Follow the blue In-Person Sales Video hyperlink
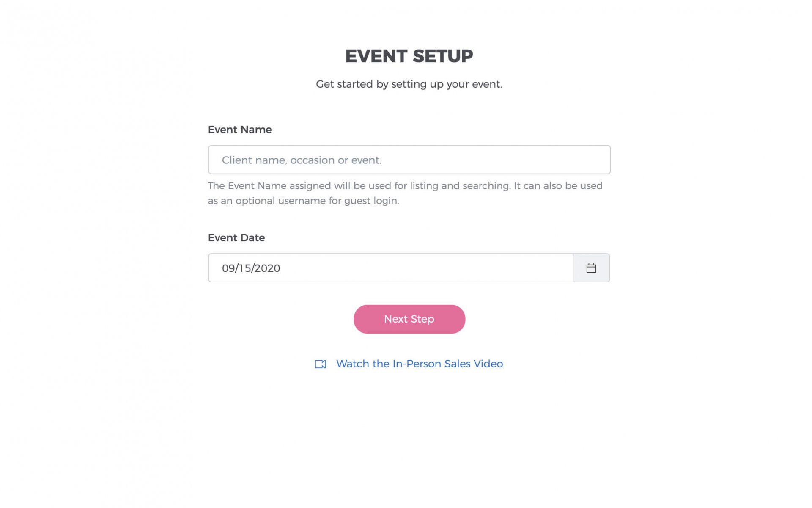This screenshot has height=508, width=812. (419, 364)
